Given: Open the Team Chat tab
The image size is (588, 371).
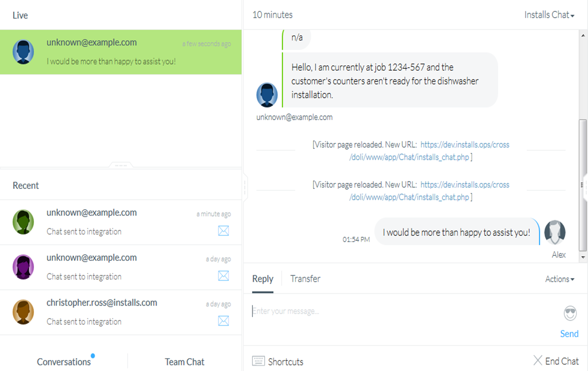Looking at the screenshot, I should point(184,362).
